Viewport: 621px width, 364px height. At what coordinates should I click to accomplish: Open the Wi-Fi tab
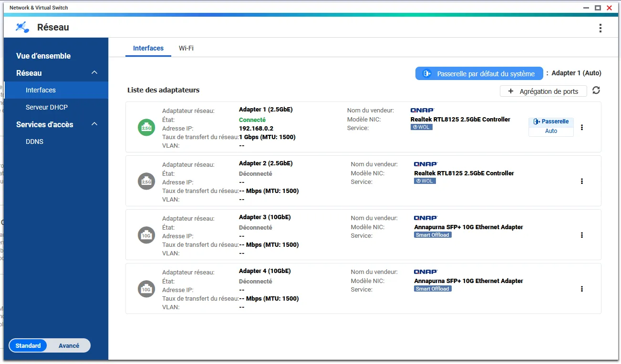186,48
